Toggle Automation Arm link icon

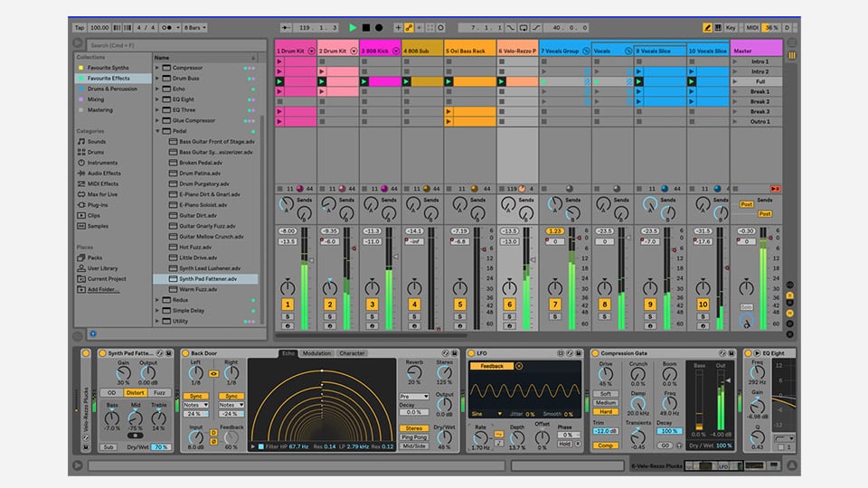click(409, 27)
